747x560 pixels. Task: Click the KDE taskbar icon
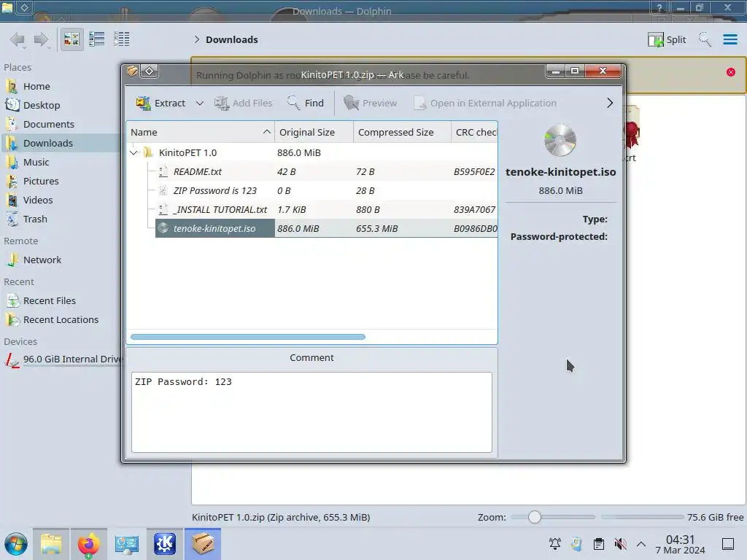(164, 544)
